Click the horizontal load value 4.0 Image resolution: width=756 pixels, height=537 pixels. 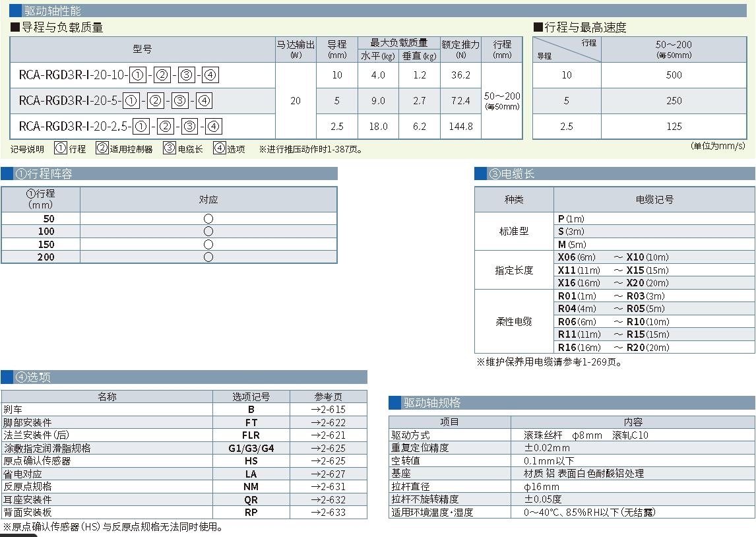378,75
